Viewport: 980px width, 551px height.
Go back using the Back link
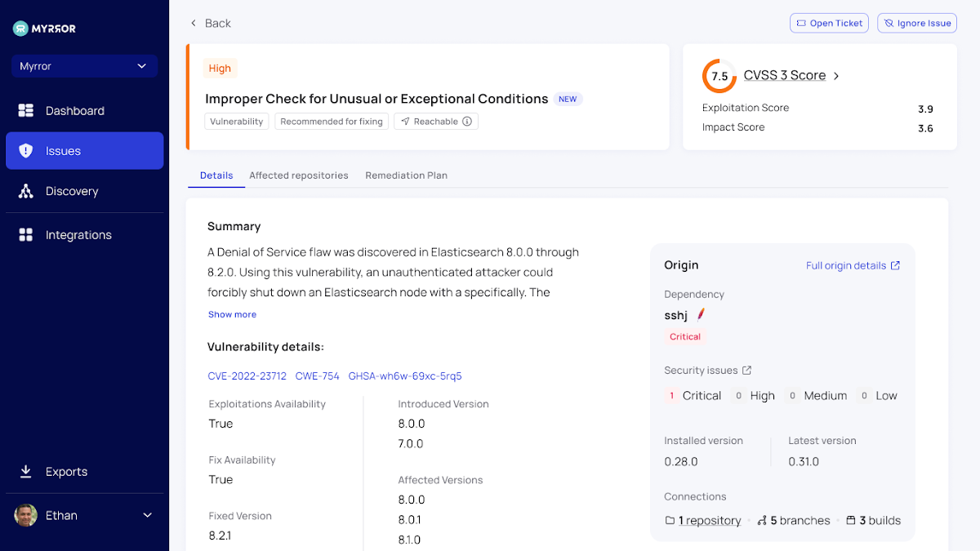pos(211,23)
